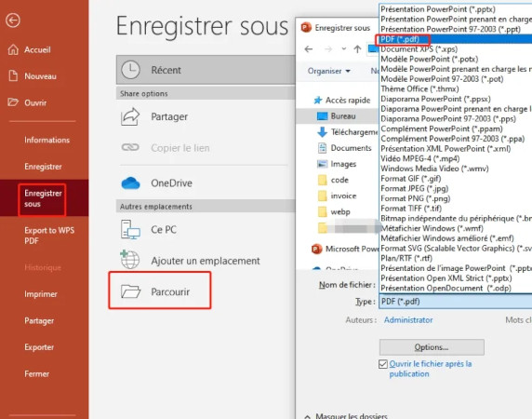
Task: Click Export to WPS PDF
Action: tap(49, 236)
